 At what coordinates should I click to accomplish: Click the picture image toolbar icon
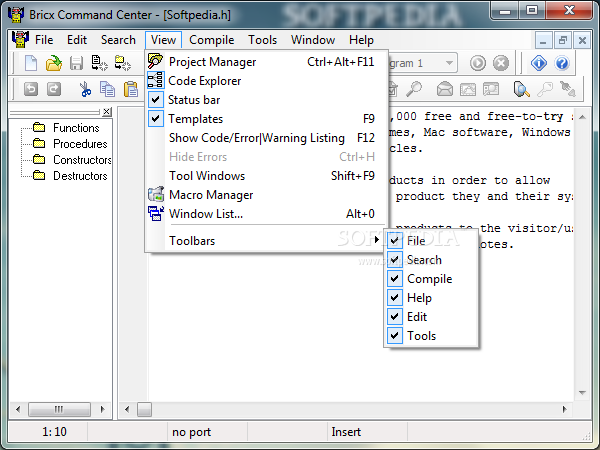[468, 89]
